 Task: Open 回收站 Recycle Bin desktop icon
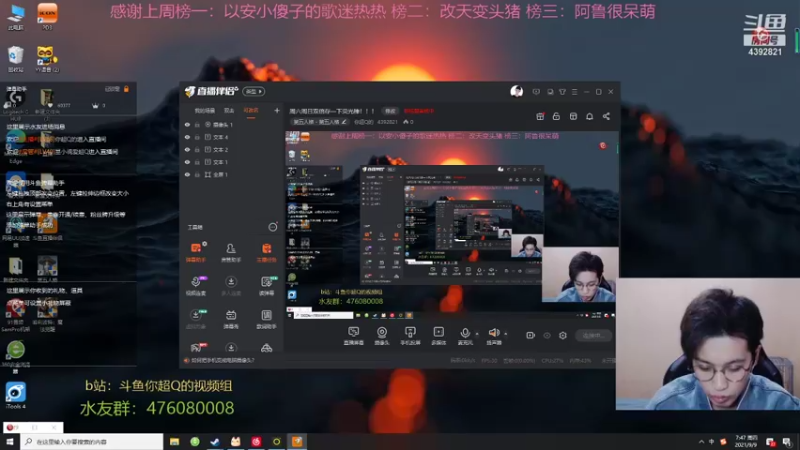pyautogui.click(x=15, y=59)
